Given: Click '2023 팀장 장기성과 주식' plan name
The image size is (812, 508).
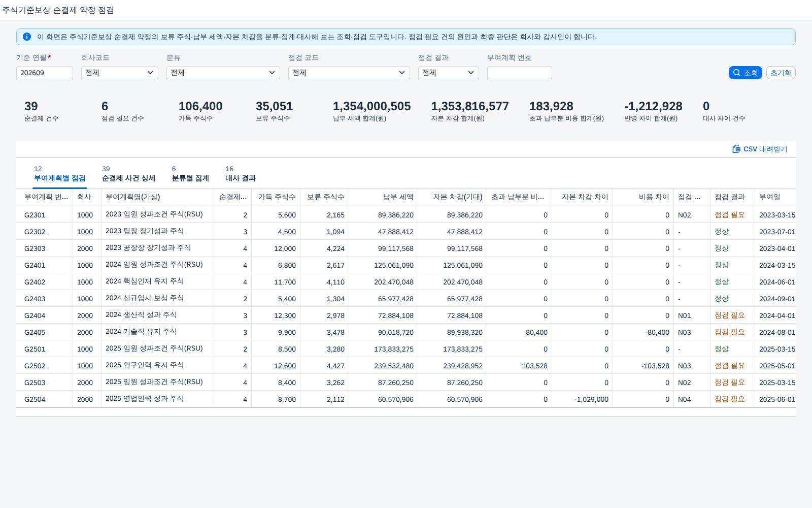Looking at the screenshot, I should coord(145,231).
